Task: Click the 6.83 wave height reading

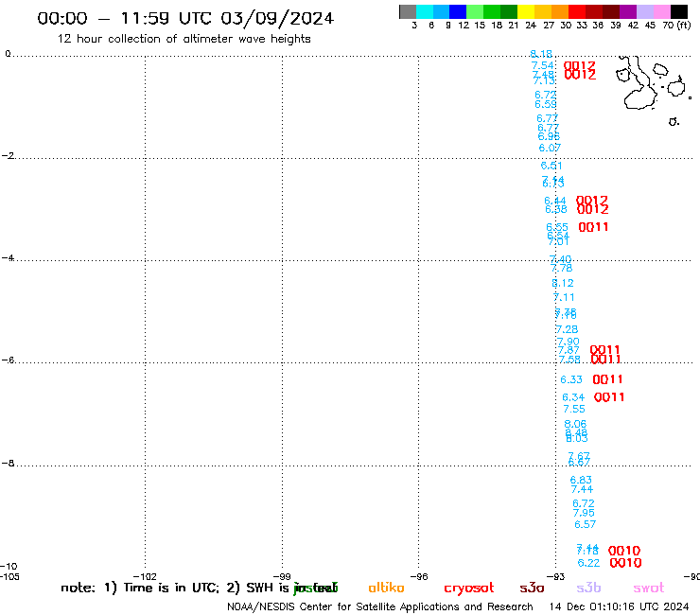Action: click(581, 480)
